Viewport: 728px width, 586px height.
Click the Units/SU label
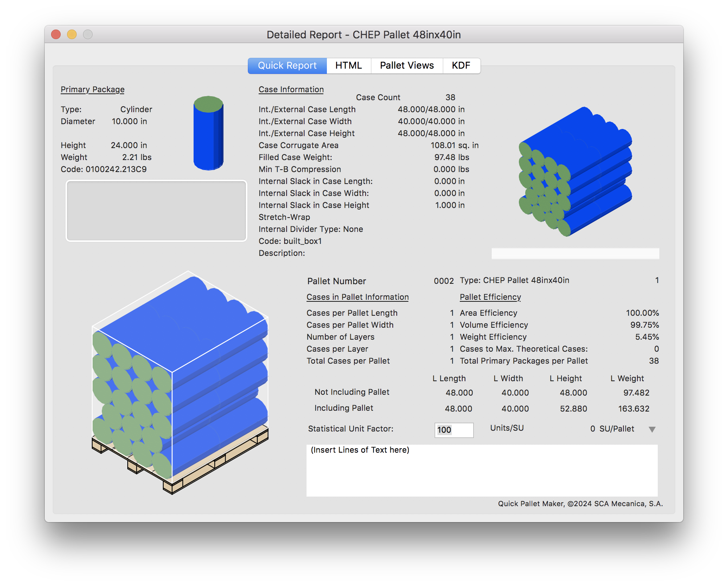507,428
